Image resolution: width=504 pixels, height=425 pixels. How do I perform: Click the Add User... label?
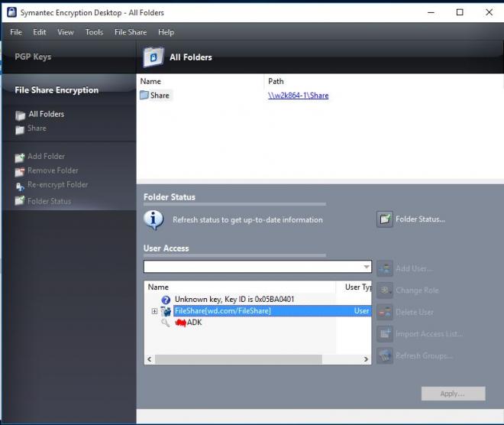click(x=414, y=268)
